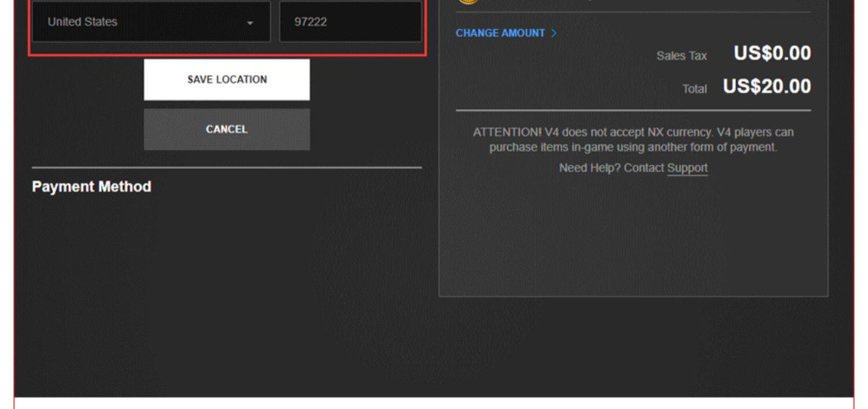Image resolution: width=868 pixels, height=409 pixels.
Task: Click the Payment Method heading
Action: coord(91,187)
